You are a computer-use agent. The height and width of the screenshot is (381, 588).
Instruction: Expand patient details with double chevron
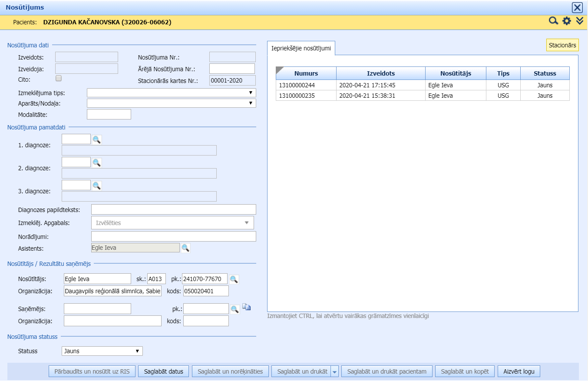click(x=579, y=21)
